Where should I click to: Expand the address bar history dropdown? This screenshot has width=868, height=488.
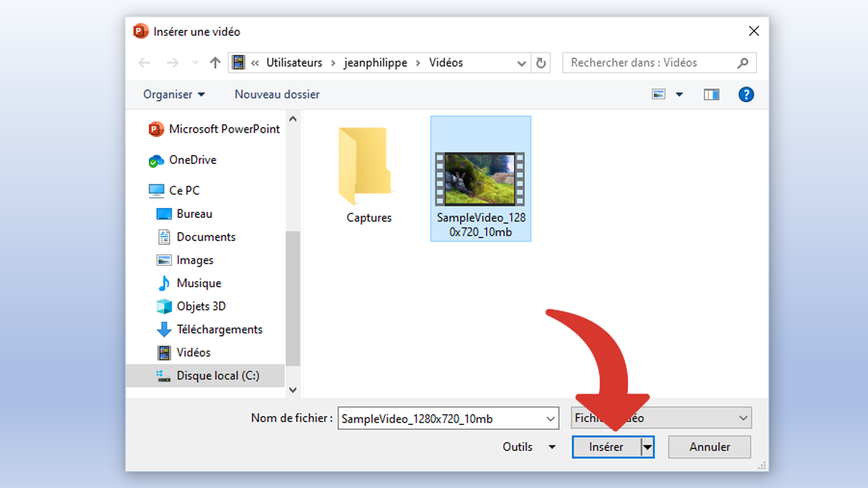521,63
